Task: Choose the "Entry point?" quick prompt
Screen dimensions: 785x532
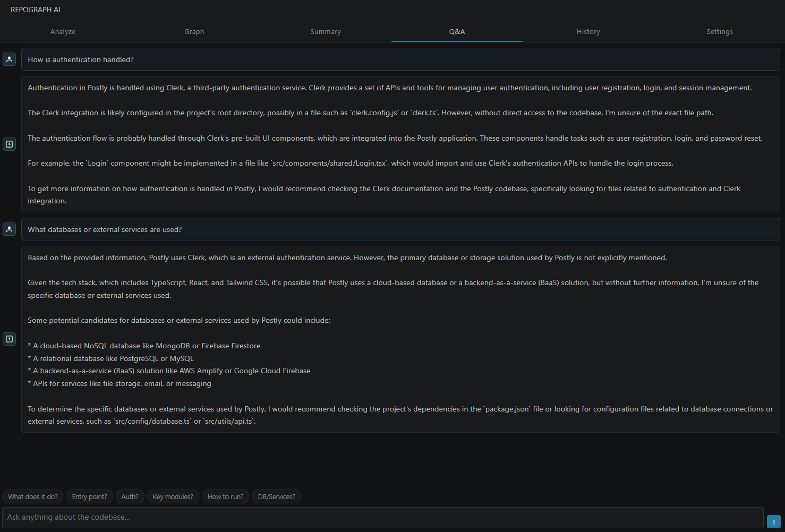Action: pos(89,497)
